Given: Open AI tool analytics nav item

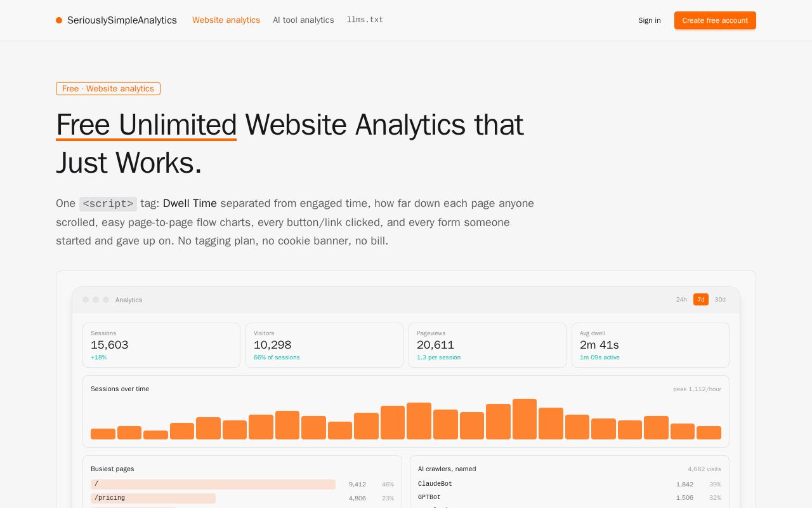Looking at the screenshot, I should pyautogui.click(x=303, y=20).
